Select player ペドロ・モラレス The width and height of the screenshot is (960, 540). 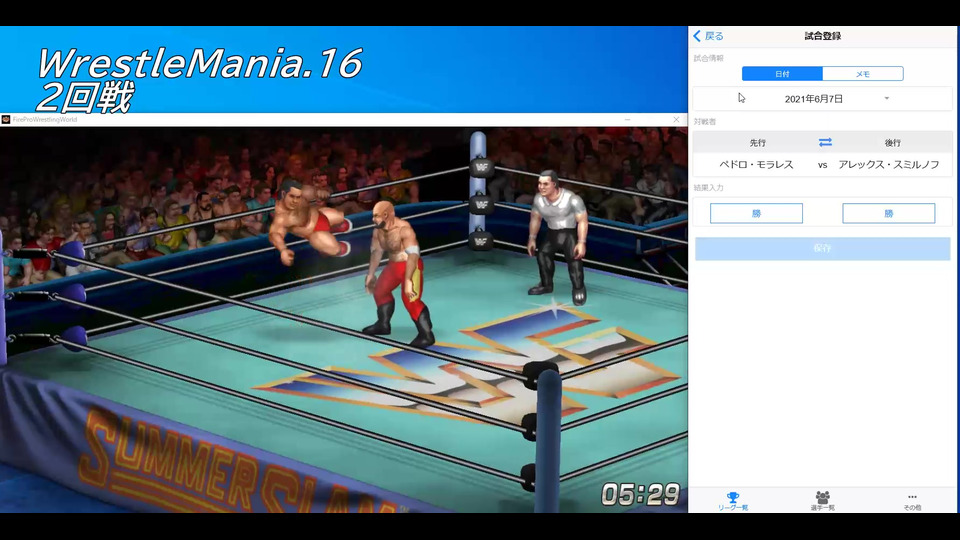click(756, 165)
